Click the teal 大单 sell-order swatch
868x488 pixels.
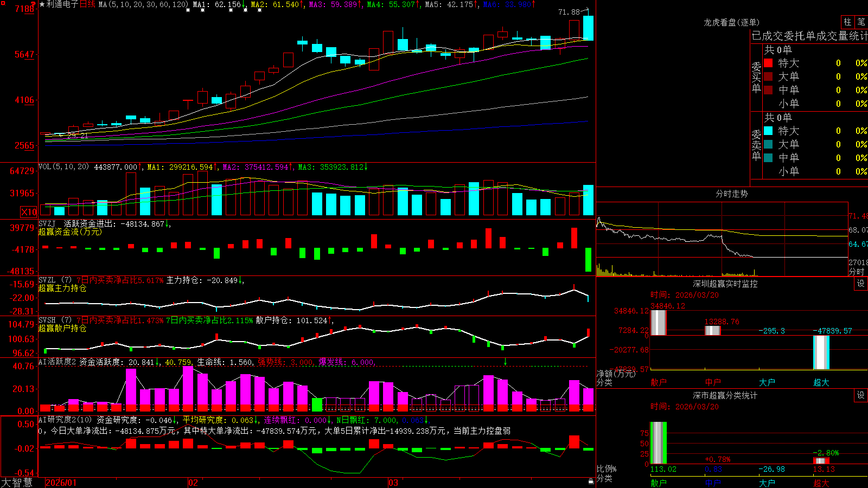[x=768, y=144]
